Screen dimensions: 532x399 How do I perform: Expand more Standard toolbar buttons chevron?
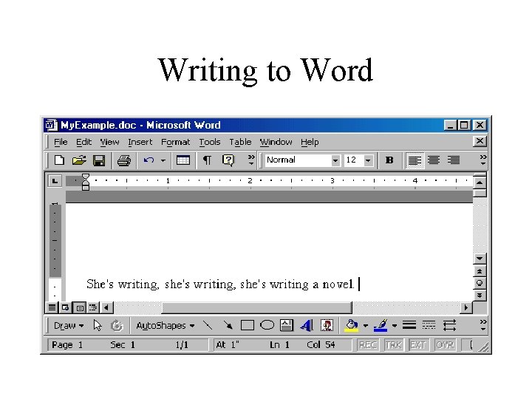pyautogui.click(x=251, y=160)
